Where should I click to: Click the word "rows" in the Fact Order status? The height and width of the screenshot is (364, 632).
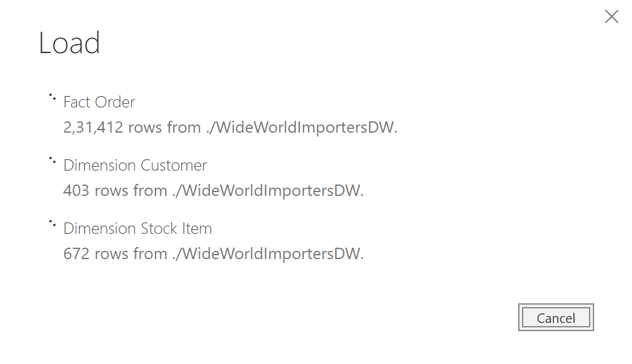coord(145,128)
